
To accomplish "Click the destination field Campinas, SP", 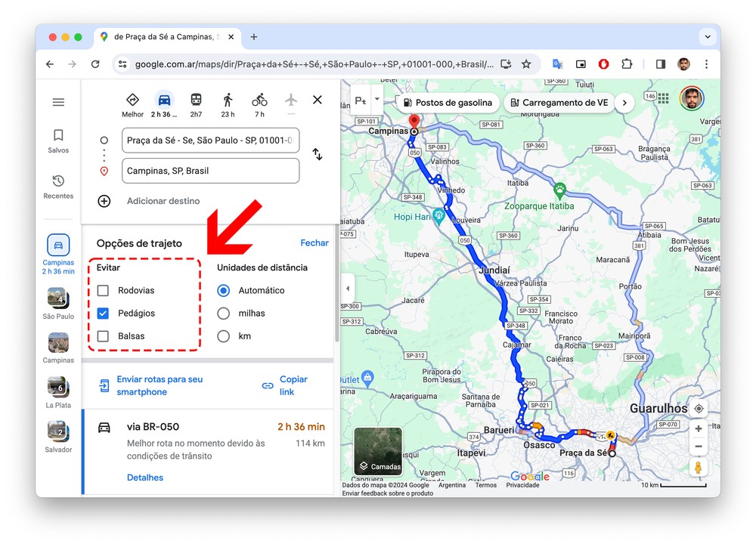I will 211,171.
